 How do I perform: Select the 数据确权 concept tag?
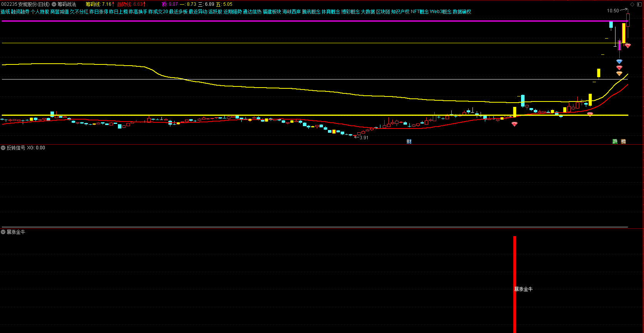(462, 12)
